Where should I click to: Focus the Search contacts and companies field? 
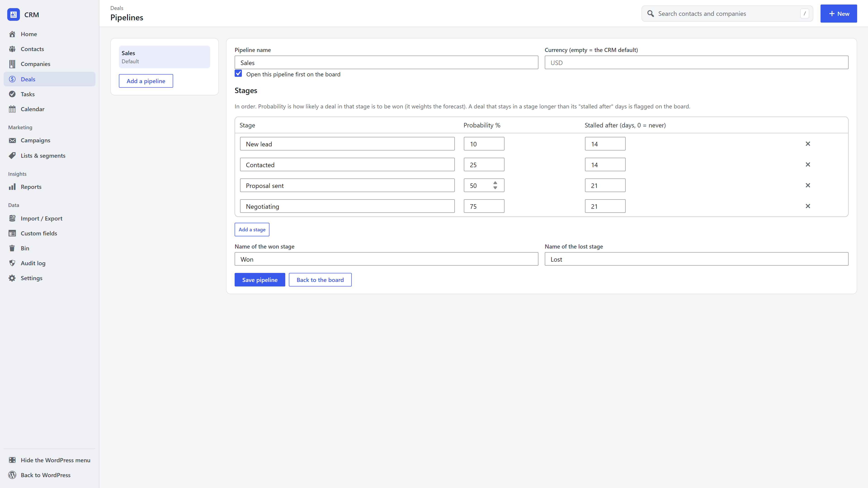(x=727, y=14)
